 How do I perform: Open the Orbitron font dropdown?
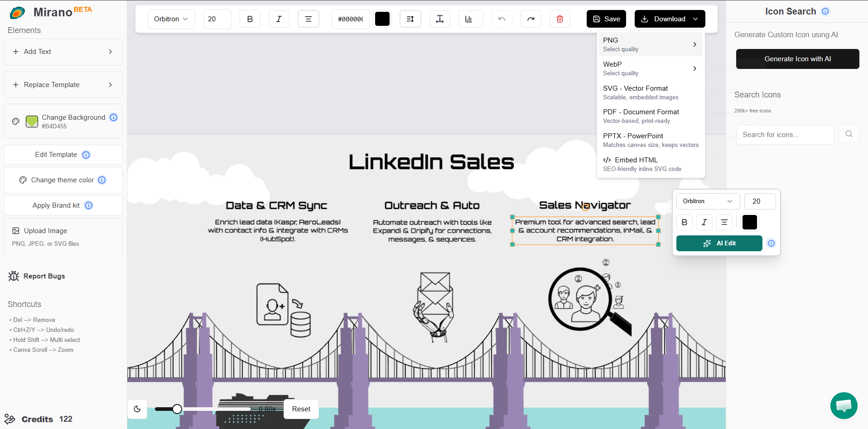(x=171, y=19)
